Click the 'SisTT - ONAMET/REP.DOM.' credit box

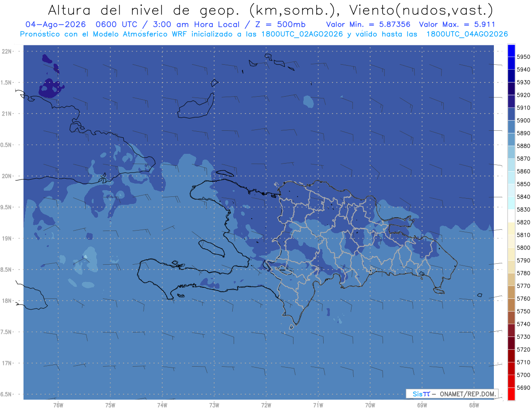[x=452, y=394]
